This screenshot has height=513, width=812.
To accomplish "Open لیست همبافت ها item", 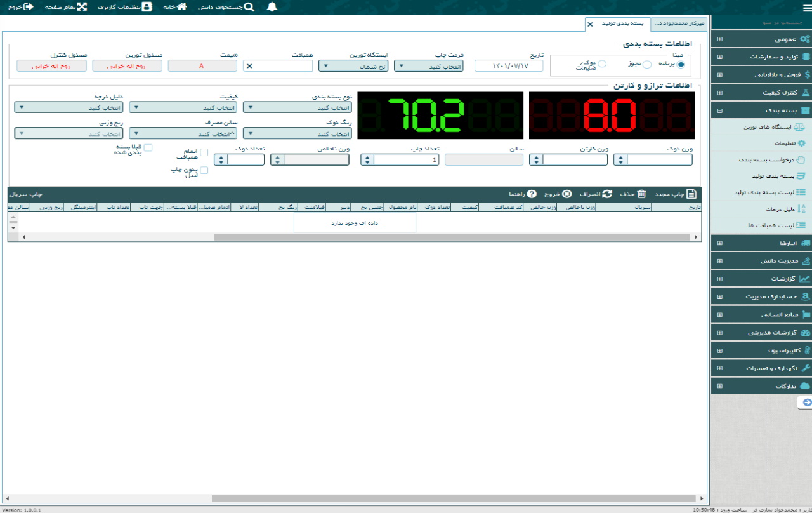I will click(776, 225).
